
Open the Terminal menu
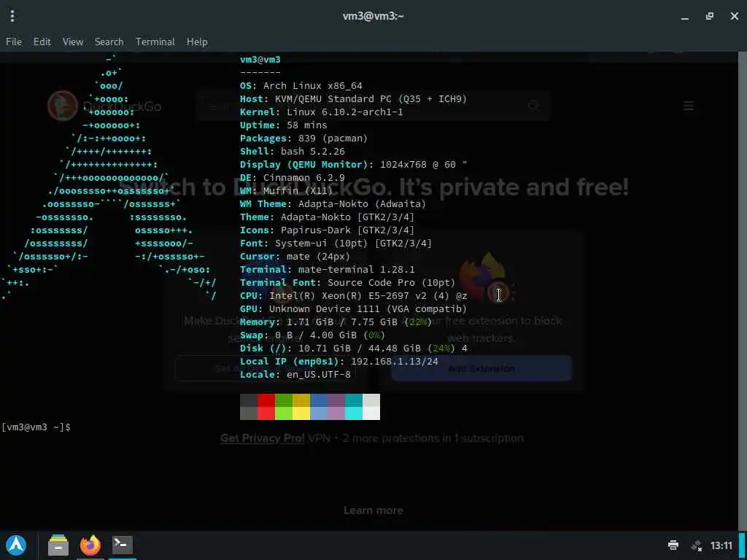pyautogui.click(x=155, y=42)
